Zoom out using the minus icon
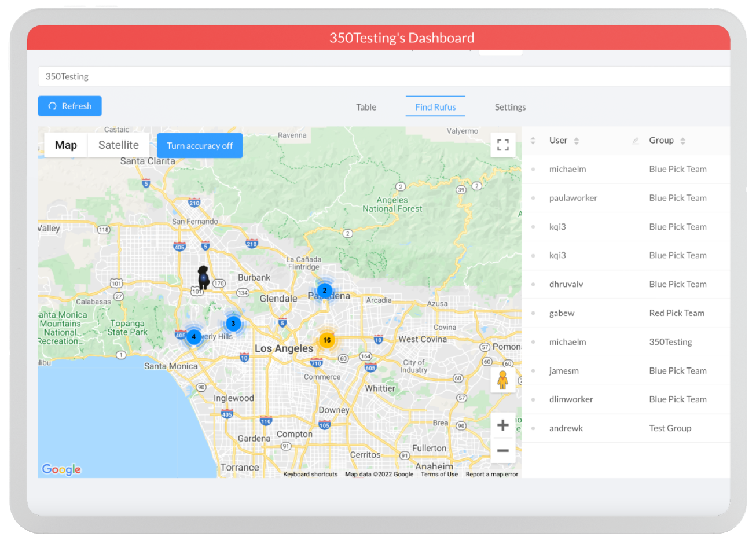 click(x=502, y=450)
